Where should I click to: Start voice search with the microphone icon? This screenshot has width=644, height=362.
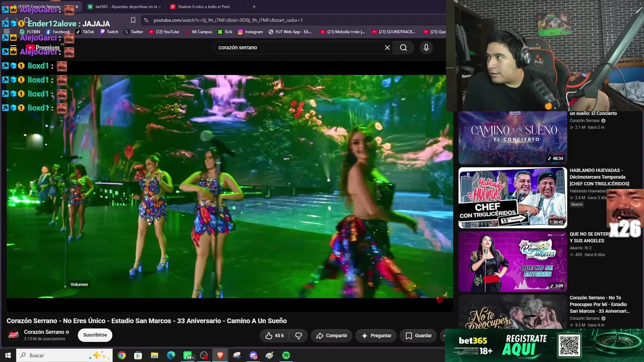point(426,48)
